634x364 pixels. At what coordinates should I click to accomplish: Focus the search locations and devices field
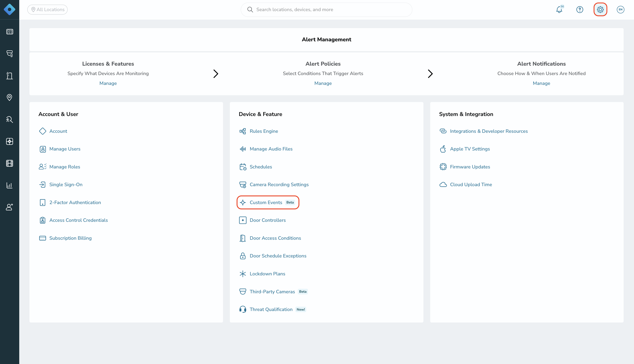(326, 9)
